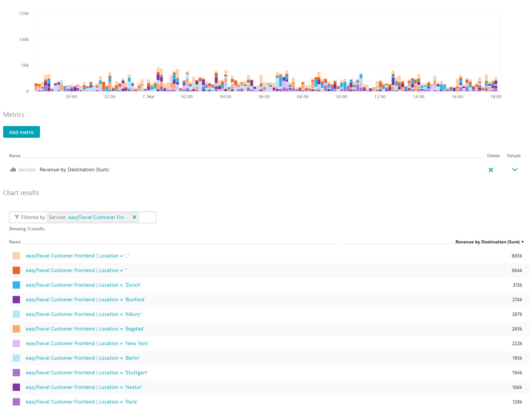This screenshot has height=414, width=532.
Task: Click the 7. Mar date axis label
Action: click(148, 97)
